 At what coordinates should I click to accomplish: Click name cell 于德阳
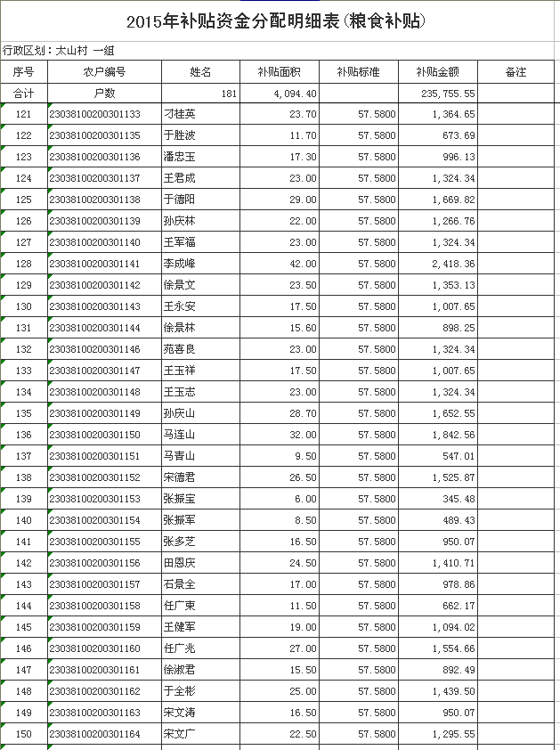point(201,200)
